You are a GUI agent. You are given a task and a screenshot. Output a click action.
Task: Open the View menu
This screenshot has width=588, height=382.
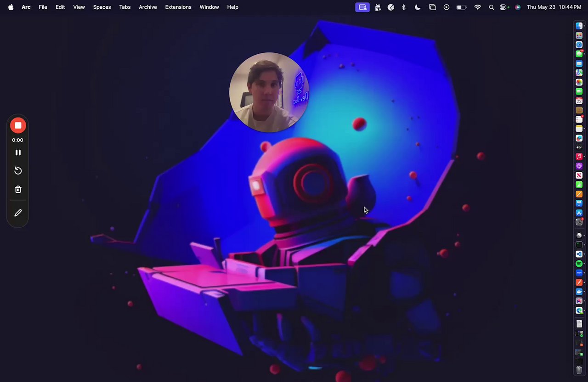[x=79, y=7]
